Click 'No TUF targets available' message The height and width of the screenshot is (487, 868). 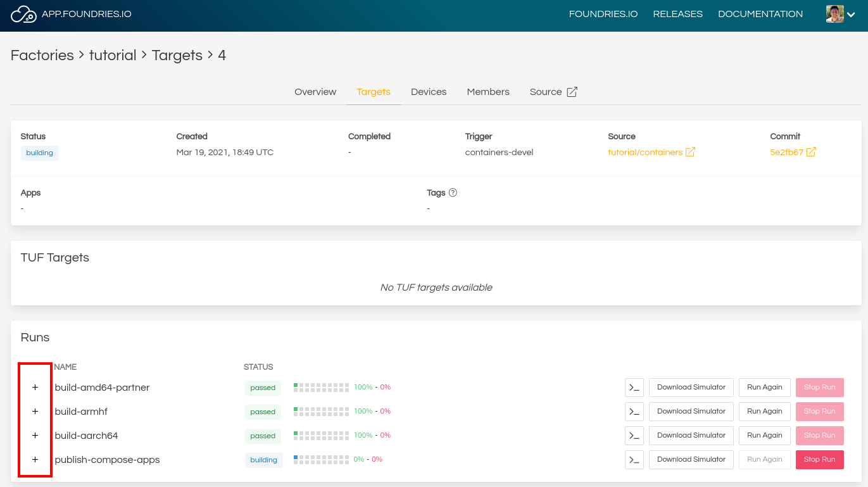coord(436,288)
